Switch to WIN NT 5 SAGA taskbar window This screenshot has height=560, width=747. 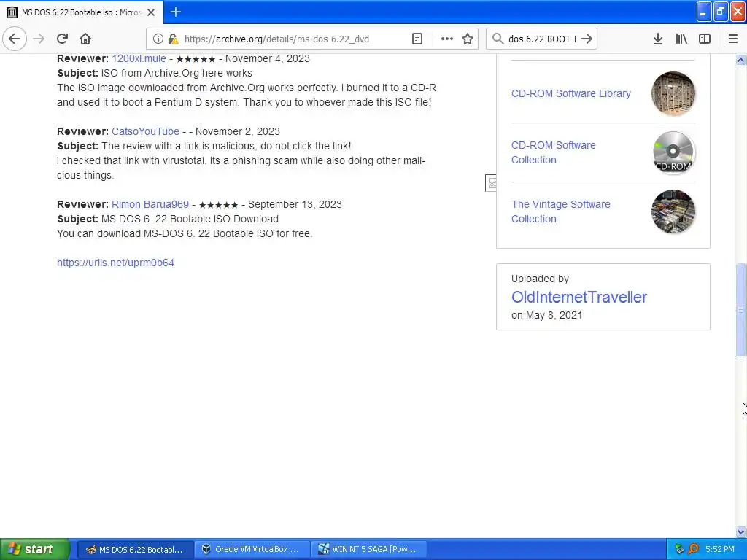[368, 550]
